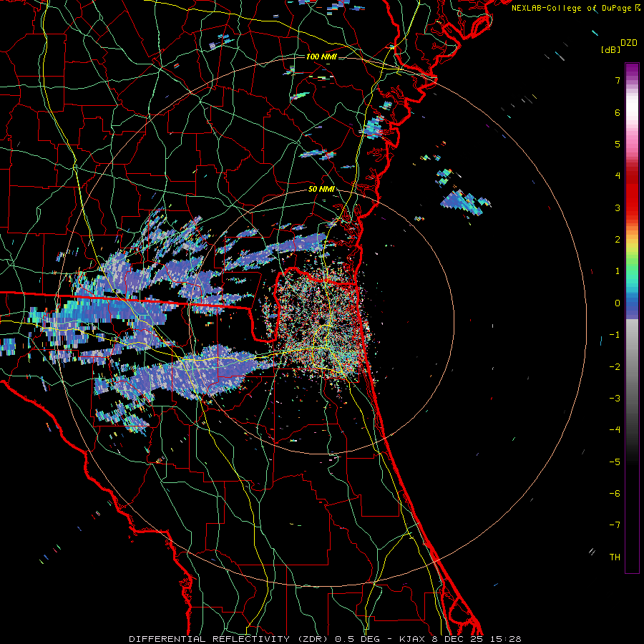
Task: Click the 6 value on the color scale
Action: (x=618, y=112)
